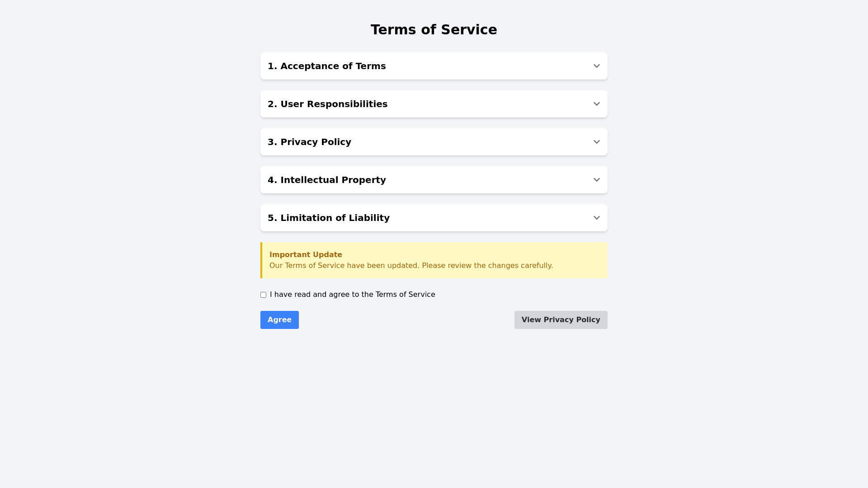Image resolution: width=868 pixels, height=488 pixels.
Task: Click the Limitation of Liability chevron icon
Action: (x=596, y=218)
